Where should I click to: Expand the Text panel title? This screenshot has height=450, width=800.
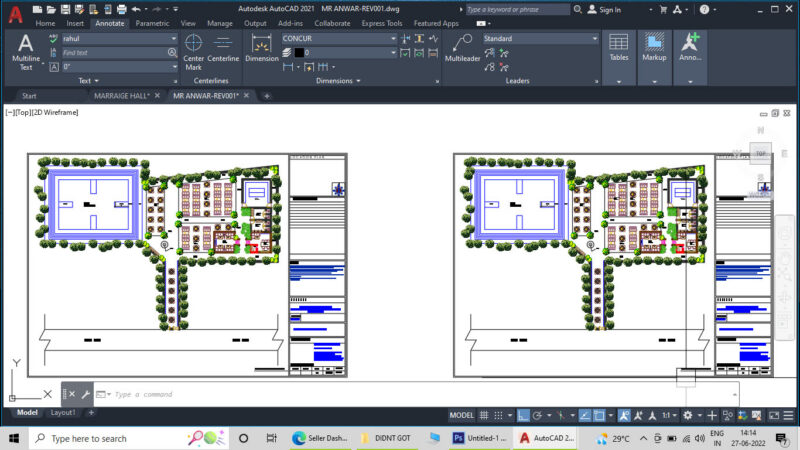tap(88, 81)
